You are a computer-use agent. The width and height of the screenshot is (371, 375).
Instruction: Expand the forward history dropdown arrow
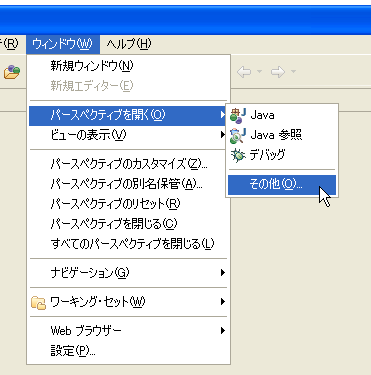pyautogui.click(x=293, y=71)
